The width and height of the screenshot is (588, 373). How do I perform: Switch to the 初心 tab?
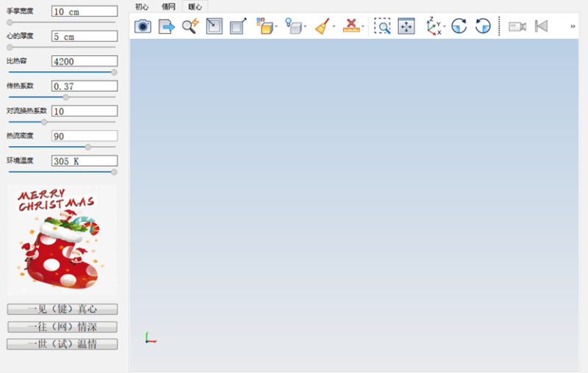[x=141, y=7]
